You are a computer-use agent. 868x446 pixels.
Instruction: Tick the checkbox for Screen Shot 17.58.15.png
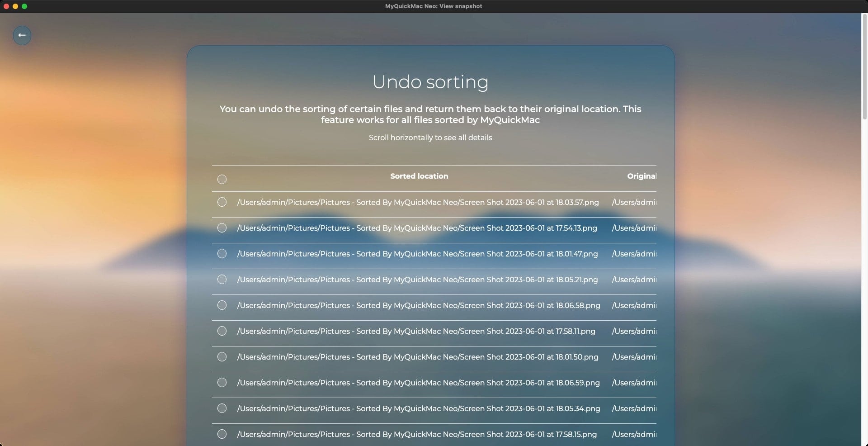(222, 434)
